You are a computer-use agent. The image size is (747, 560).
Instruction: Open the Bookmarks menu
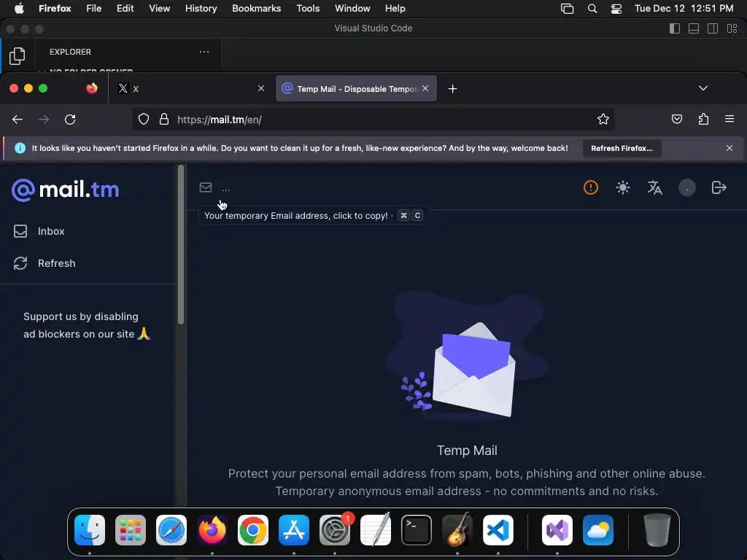tap(256, 9)
